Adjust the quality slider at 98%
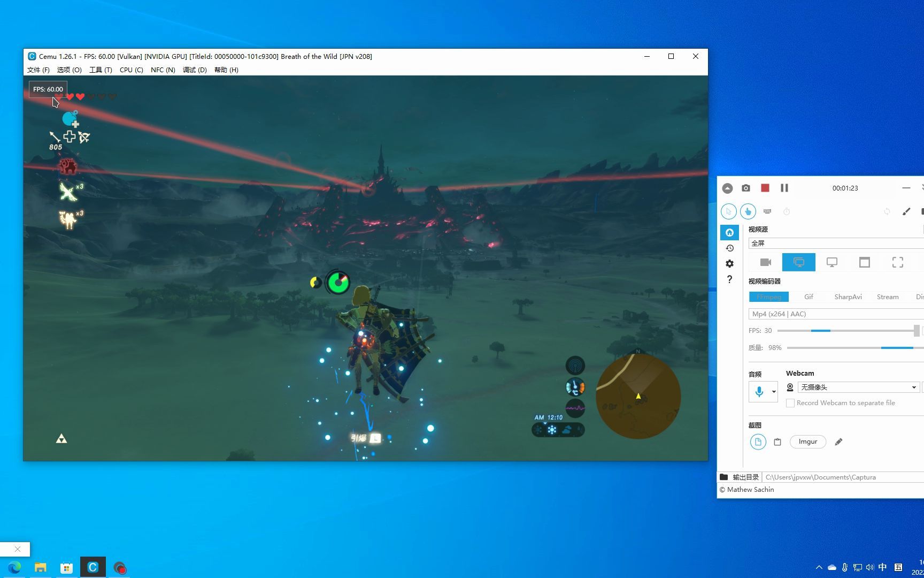Image resolution: width=924 pixels, height=578 pixels. [x=856, y=348]
